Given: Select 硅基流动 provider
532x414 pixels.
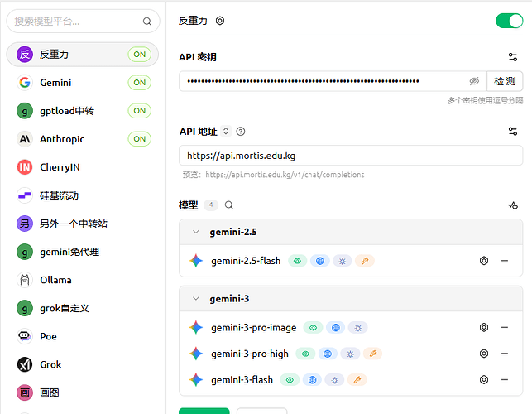Looking at the screenshot, I should click(x=83, y=195).
